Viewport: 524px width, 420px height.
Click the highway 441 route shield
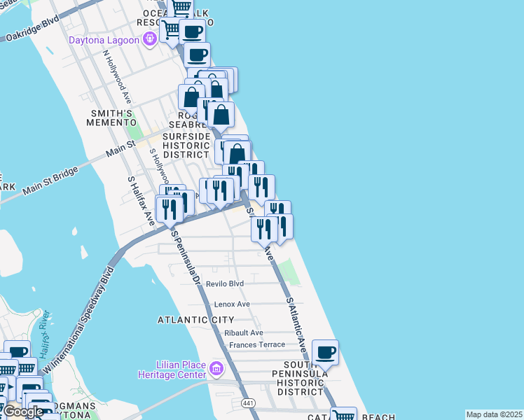point(248,403)
